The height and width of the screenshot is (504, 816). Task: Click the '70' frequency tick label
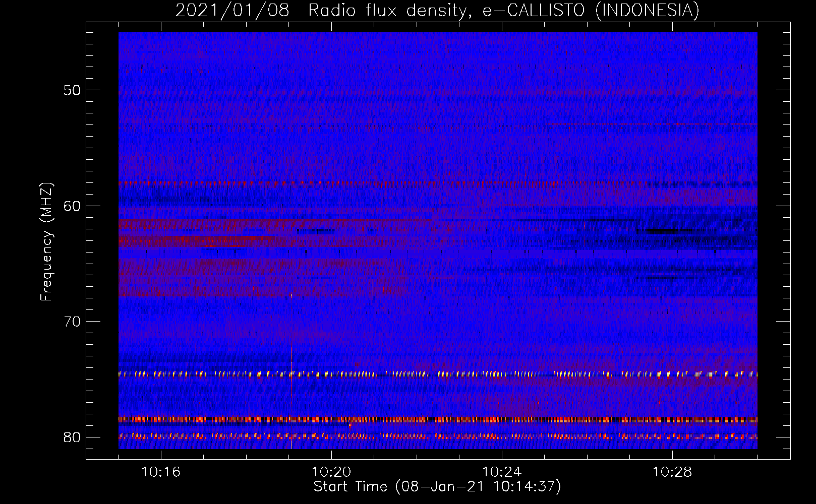[x=73, y=322]
